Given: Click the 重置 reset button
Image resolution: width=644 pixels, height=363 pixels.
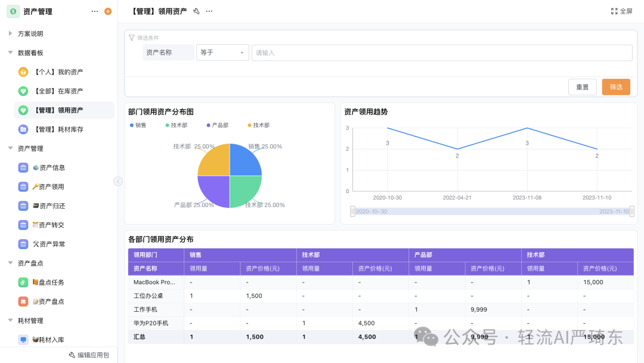Looking at the screenshot, I should (x=582, y=86).
